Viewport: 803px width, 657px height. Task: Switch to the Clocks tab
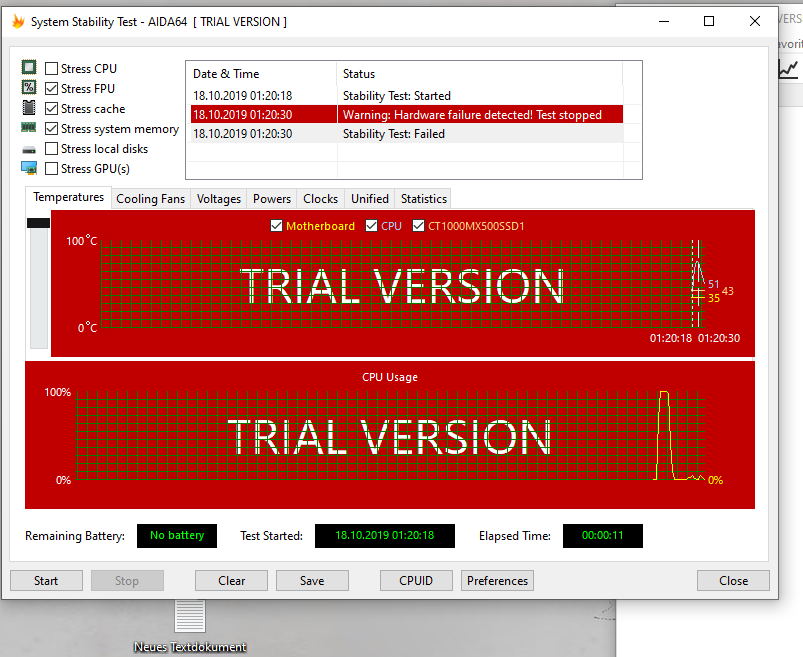coord(321,199)
